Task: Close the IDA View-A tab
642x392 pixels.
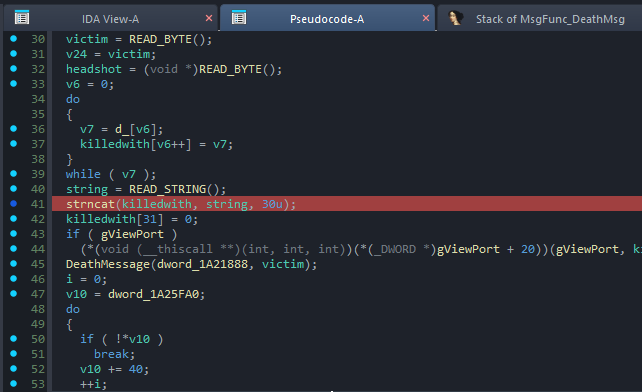Action: [x=209, y=18]
